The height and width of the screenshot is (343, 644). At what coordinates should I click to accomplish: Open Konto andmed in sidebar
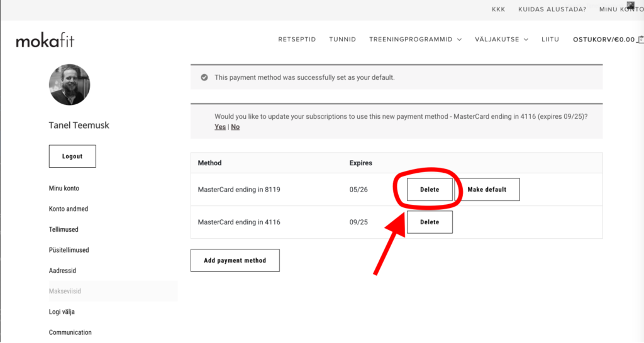(69, 209)
